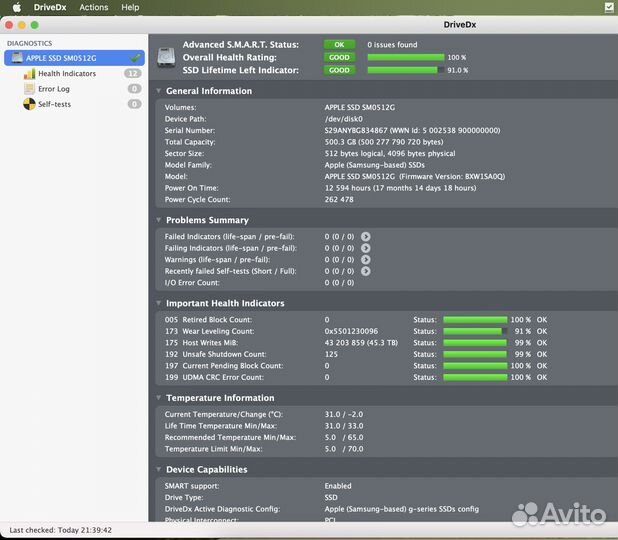Click the arrow next to Failed Indicators
This screenshot has height=540, width=618.
[366, 236]
